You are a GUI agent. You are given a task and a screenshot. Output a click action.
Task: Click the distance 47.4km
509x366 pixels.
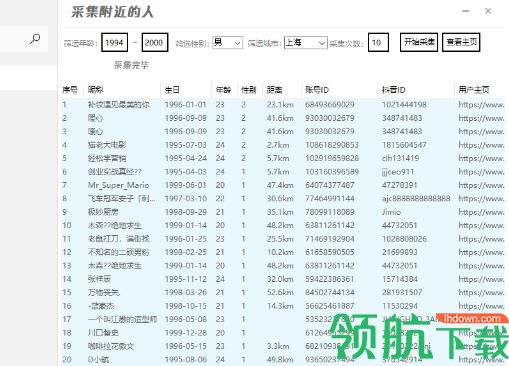[x=280, y=185]
